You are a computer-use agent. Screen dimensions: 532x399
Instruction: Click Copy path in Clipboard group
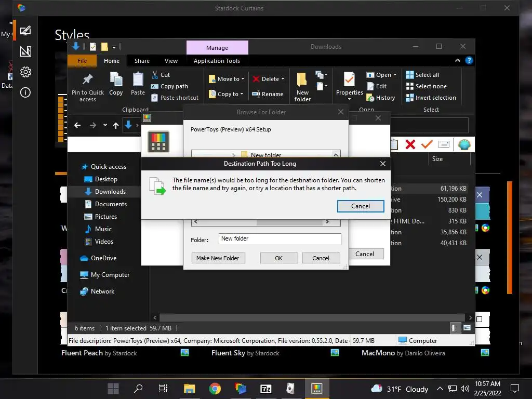[x=169, y=86]
